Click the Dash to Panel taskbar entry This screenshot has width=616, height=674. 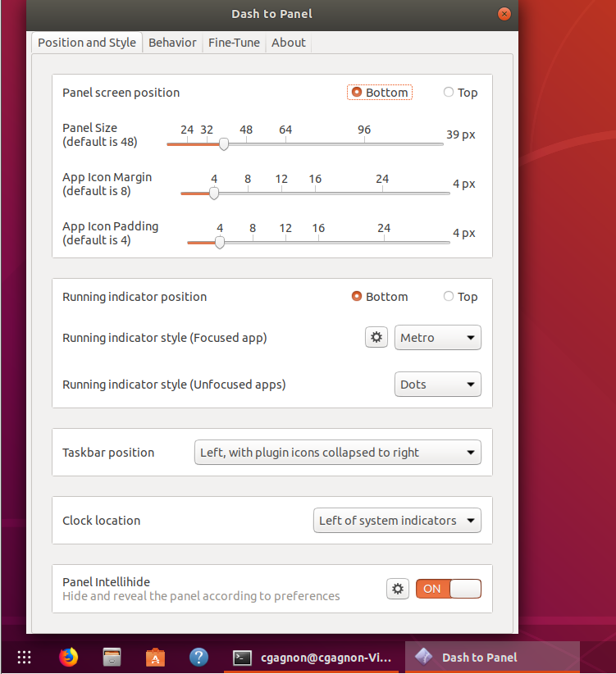click(x=493, y=658)
